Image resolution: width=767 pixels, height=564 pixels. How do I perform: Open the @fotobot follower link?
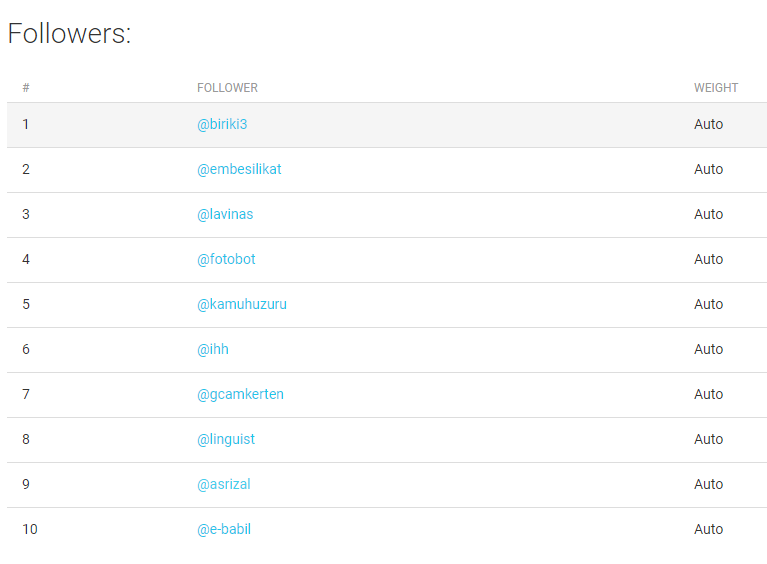point(226,259)
